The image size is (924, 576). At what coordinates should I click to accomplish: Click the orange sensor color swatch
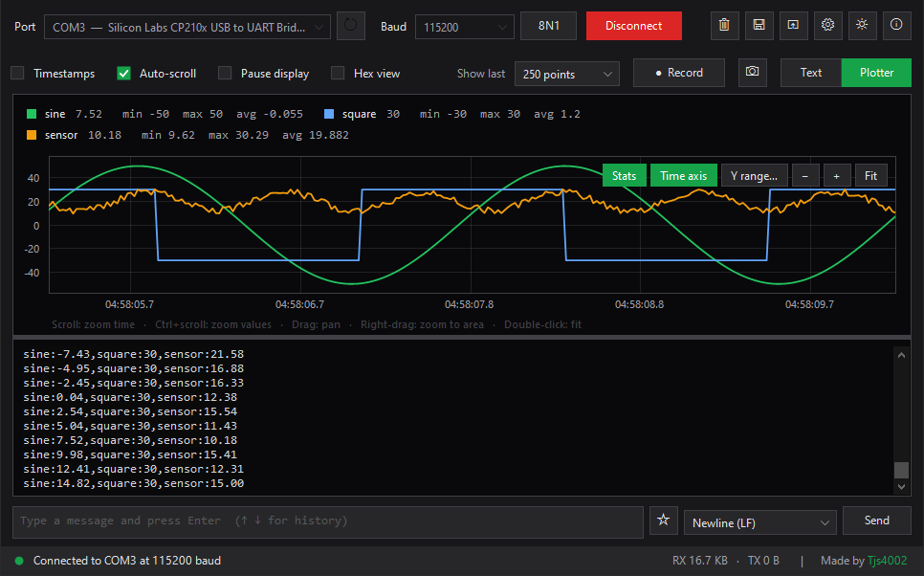(32, 135)
